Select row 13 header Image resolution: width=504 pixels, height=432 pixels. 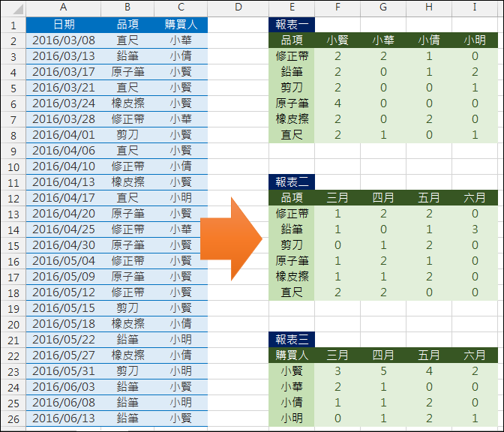[x=13, y=214]
